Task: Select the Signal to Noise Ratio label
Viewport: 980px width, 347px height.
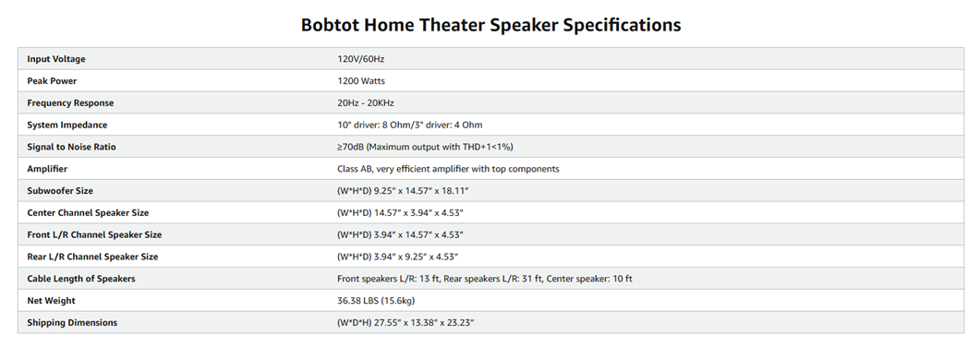Action: pos(71,148)
